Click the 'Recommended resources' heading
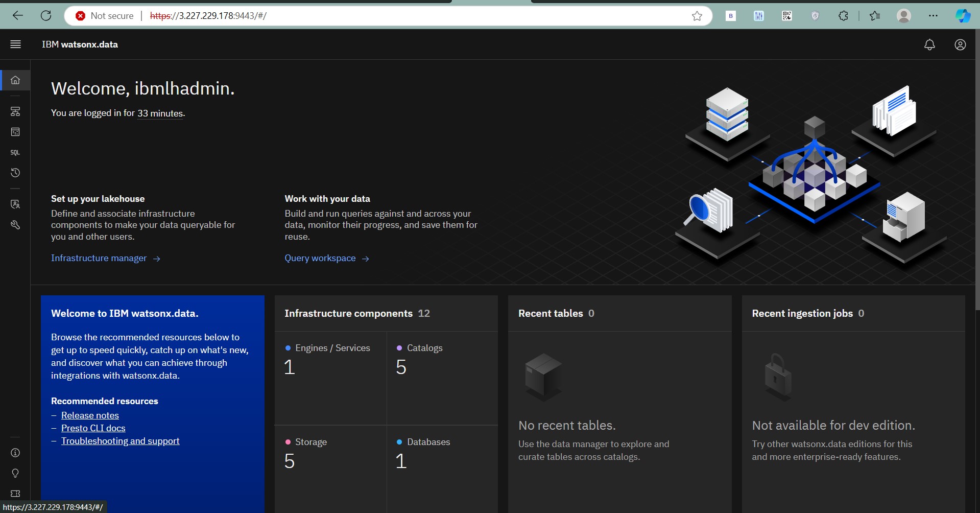Screen dimensions: 980x513 [105, 401]
